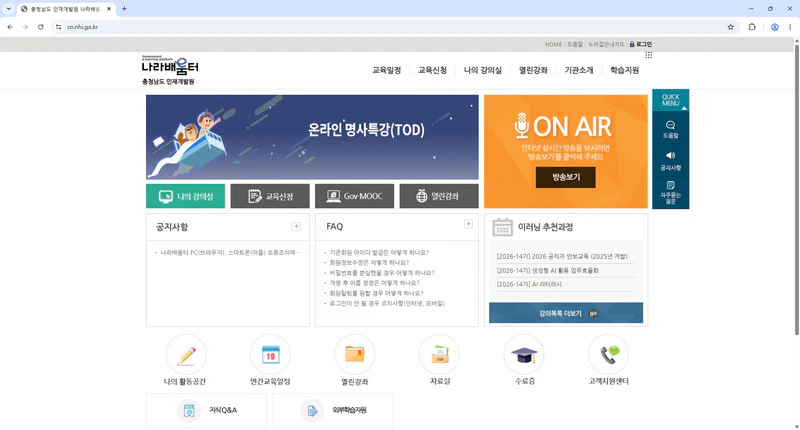Open the Chrome three-dot menu
This screenshot has height=430, width=800.
click(790, 27)
